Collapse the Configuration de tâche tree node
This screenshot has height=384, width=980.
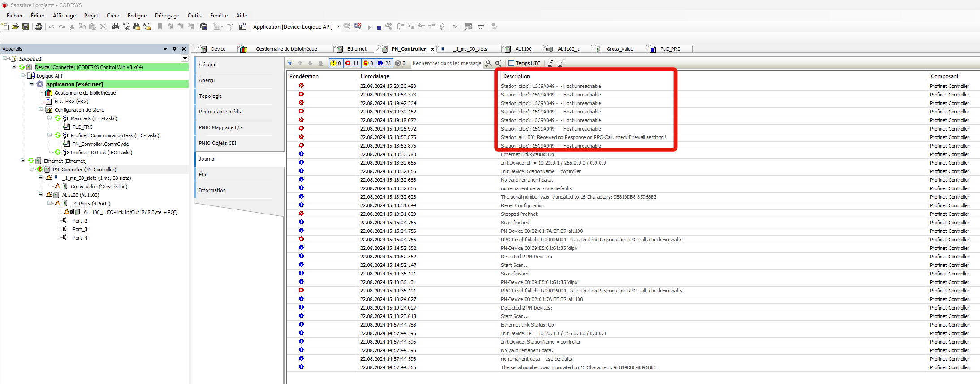[x=41, y=110]
